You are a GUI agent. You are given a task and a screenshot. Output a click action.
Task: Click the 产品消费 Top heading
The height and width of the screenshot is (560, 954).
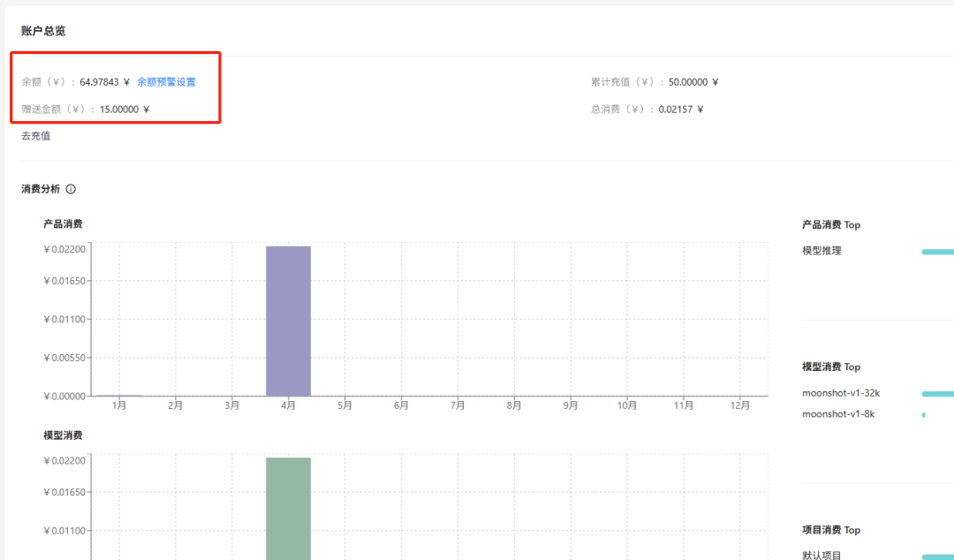click(x=831, y=224)
